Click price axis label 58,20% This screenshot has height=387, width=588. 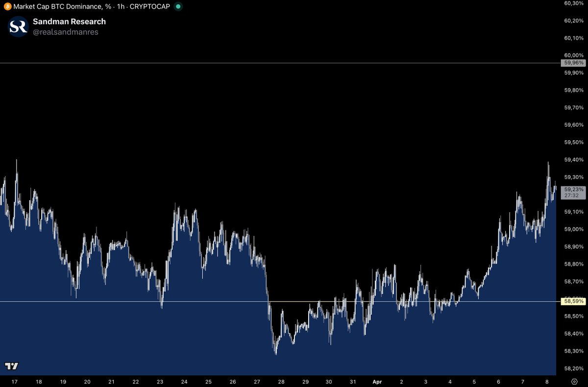[x=574, y=368]
